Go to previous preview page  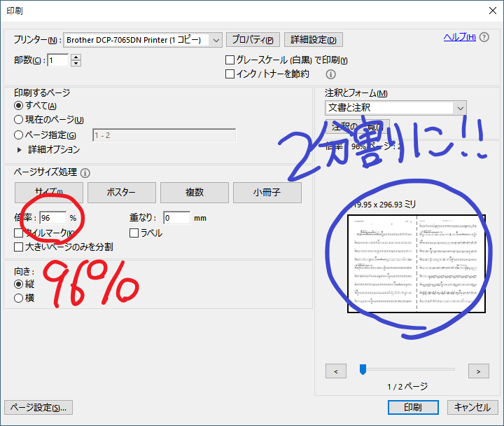click(336, 371)
